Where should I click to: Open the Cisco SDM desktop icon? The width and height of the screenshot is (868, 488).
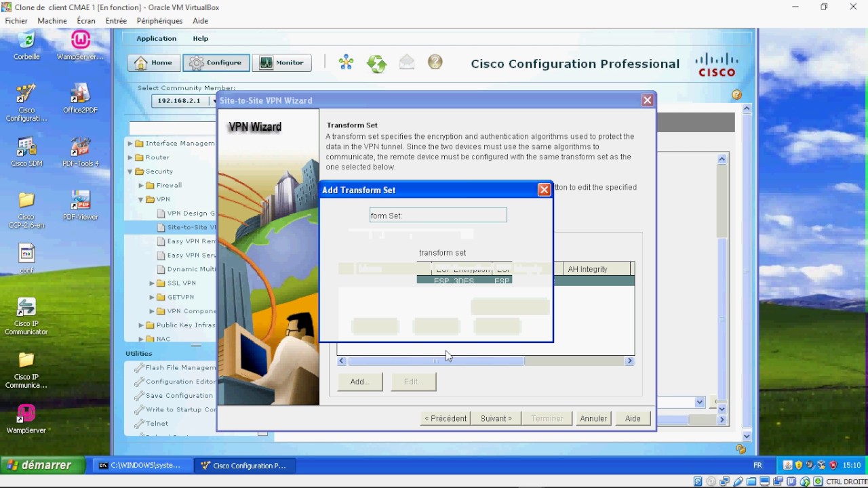point(26,152)
